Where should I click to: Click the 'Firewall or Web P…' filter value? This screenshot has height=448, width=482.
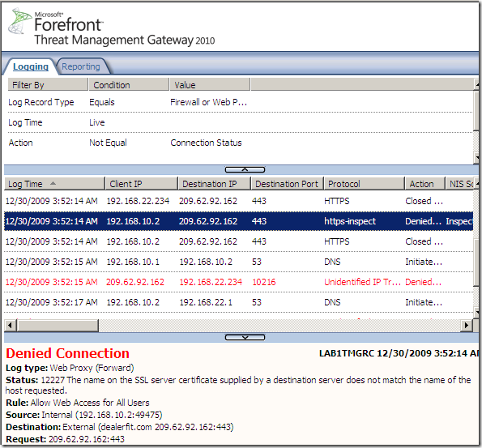tap(209, 102)
